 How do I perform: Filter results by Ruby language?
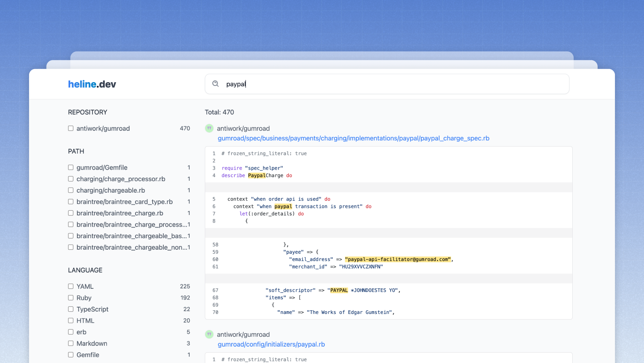pyautogui.click(x=71, y=298)
